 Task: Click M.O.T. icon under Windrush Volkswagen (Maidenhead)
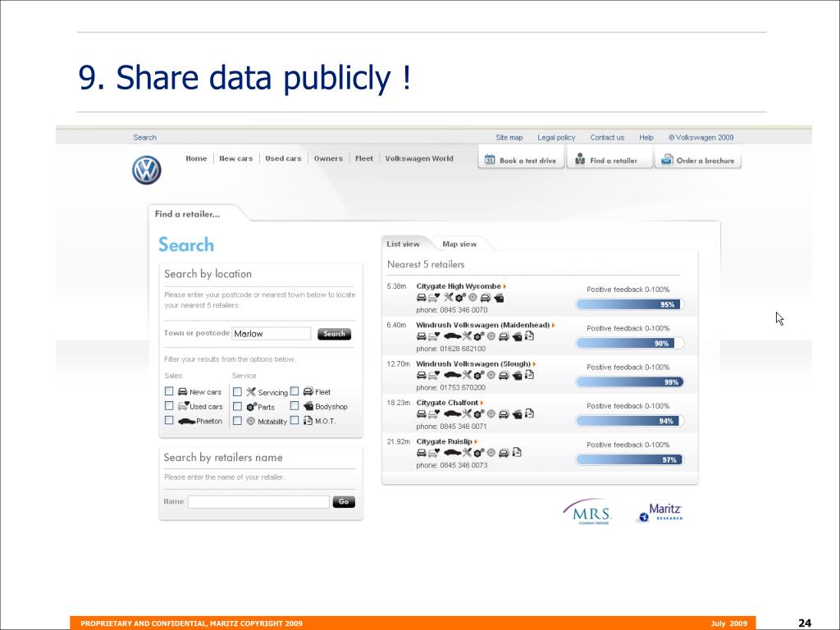coord(529,336)
